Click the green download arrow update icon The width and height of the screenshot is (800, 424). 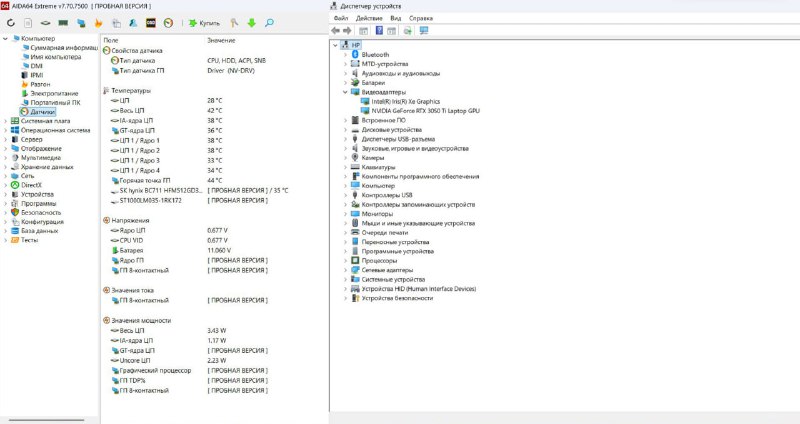coord(252,23)
